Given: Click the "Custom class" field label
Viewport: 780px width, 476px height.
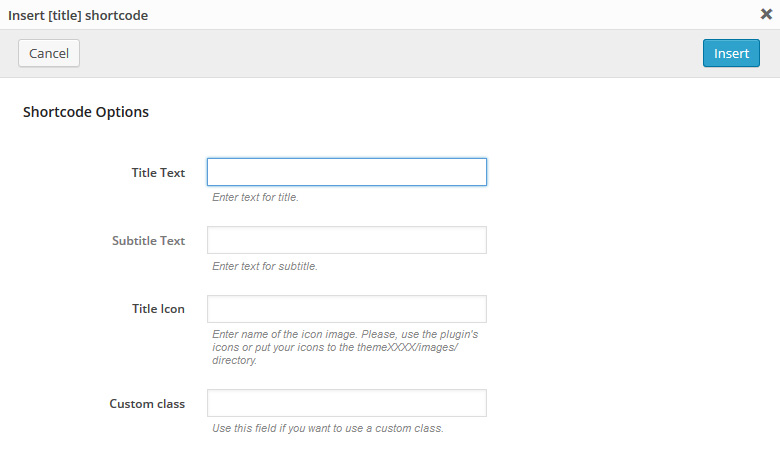Looking at the screenshot, I should tap(147, 404).
